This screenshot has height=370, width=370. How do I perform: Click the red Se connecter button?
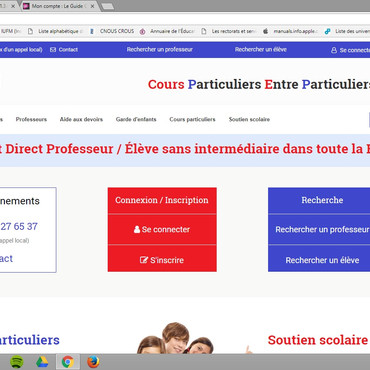pyautogui.click(x=162, y=229)
